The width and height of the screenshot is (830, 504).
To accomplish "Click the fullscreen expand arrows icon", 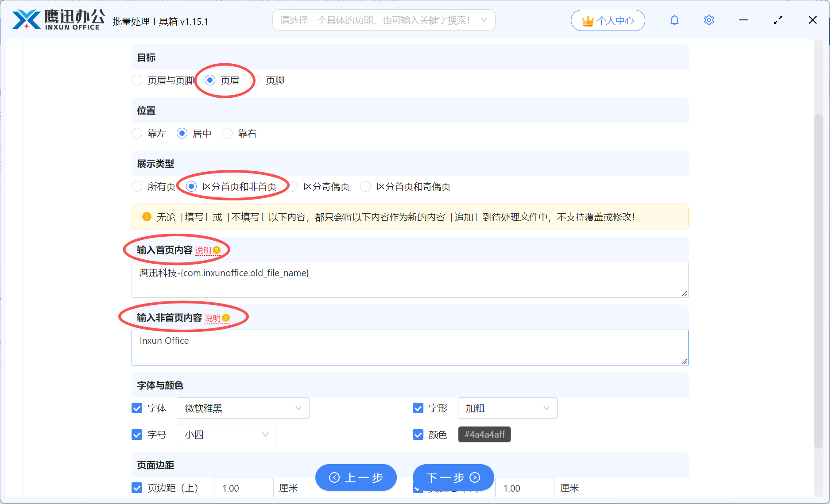I will pyautogui.click(x=778, y=20).
